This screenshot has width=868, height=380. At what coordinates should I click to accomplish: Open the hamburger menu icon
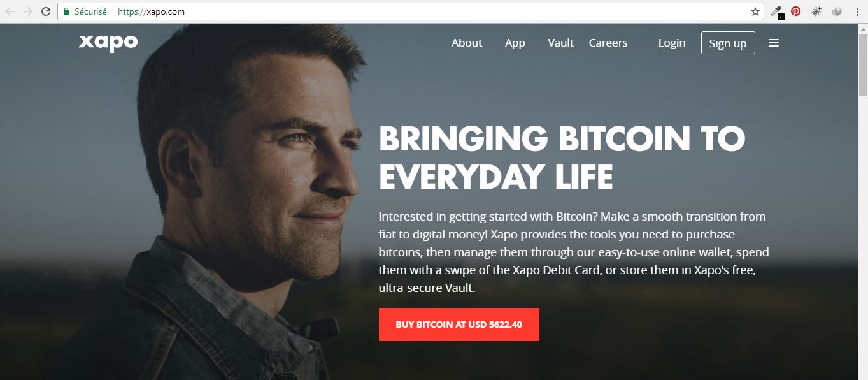click(774, 43)
